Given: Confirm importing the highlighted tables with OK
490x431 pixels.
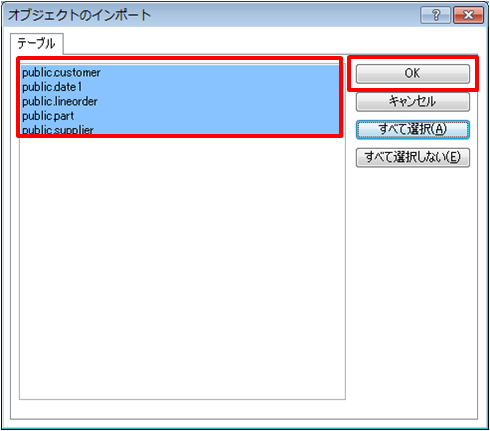Looking at the screenshot, I should [413, 73].
